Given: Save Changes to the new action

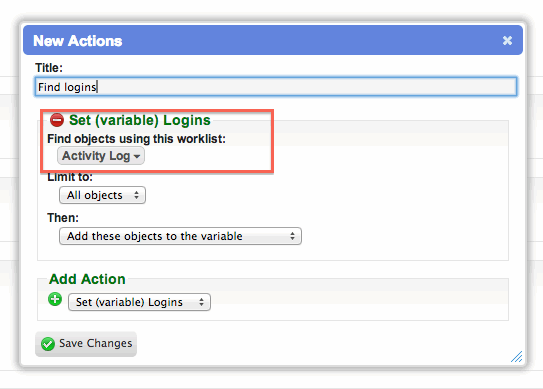Looking at the screenshot, I should [x=86, y=344].
